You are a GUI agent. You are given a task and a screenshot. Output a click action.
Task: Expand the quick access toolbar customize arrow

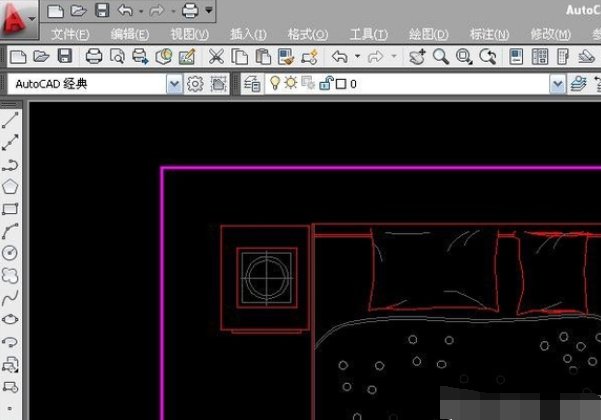tap(209, 11)
